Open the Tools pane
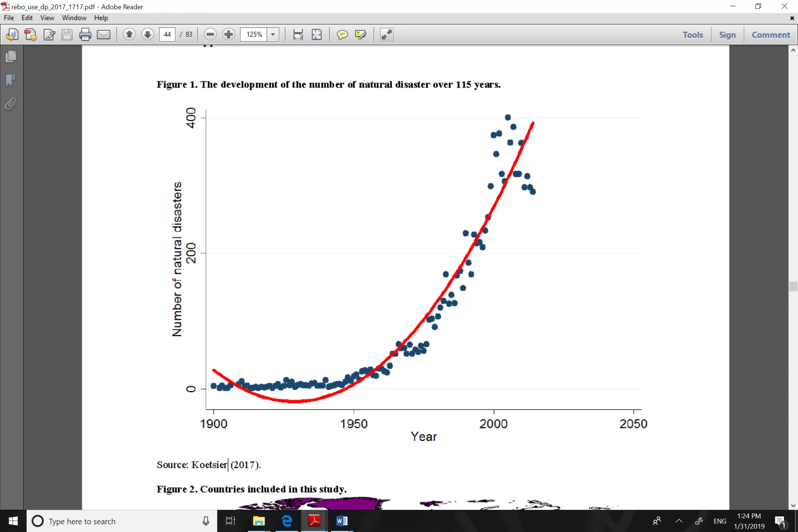This screenshot has width=798, height=532. point(692,35)
